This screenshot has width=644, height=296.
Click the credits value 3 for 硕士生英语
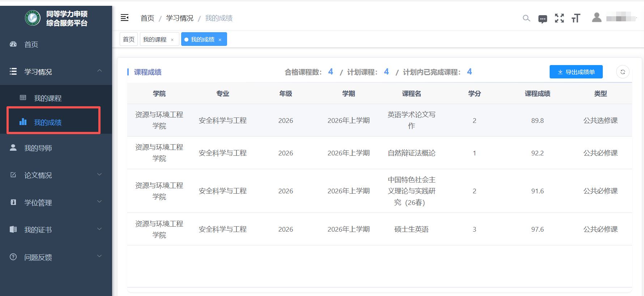(474, 229)
